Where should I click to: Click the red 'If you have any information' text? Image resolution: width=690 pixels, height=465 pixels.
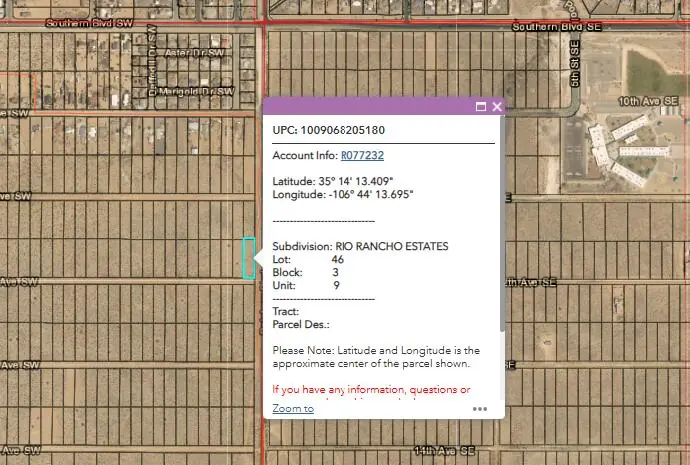(371, 390)
